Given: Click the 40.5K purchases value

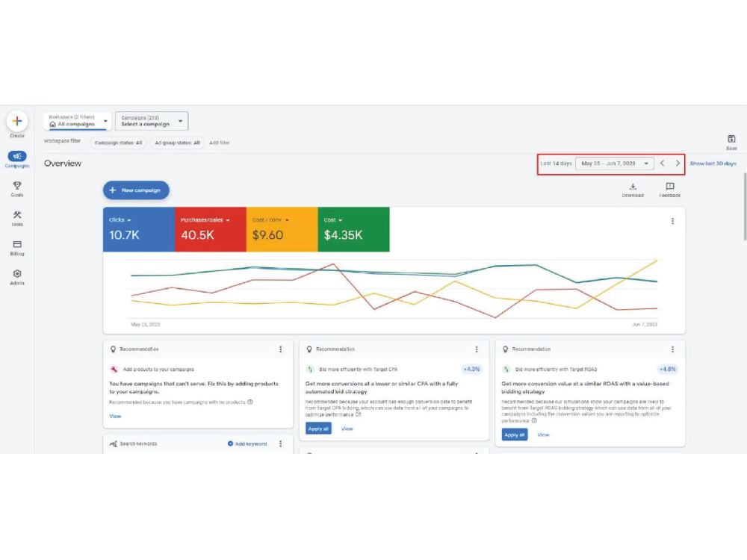Looking at the screenshot, I should (x=197, y=234).
